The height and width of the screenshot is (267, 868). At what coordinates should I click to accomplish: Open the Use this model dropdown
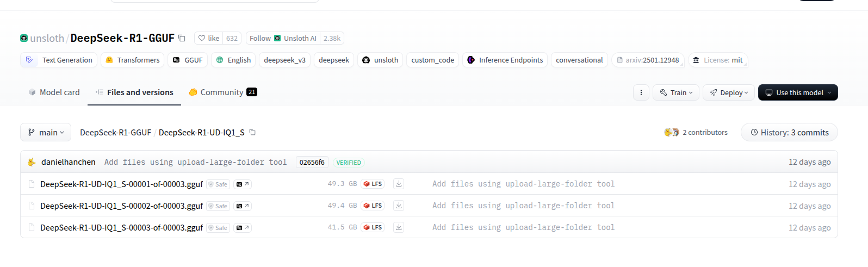click(798, 92)
